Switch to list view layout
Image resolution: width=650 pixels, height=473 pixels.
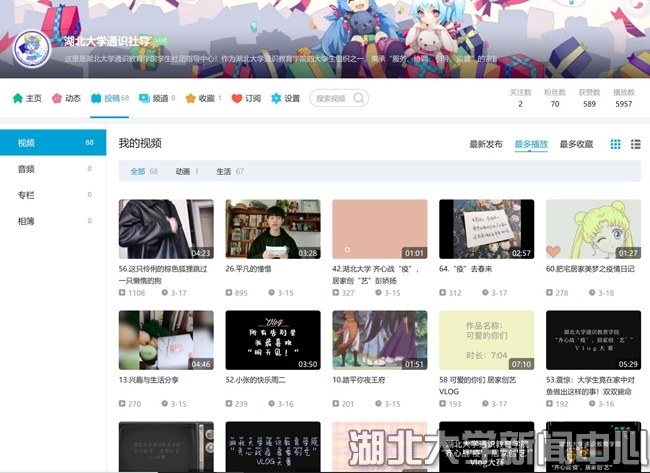[x=636, y=144]
